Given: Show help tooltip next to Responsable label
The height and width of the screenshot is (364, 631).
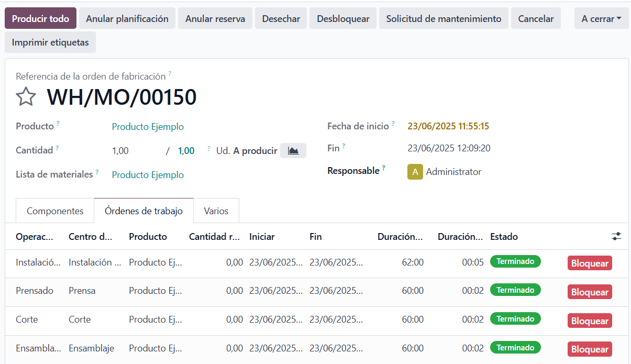Looking at the screenshot, I should click(384, 168).
